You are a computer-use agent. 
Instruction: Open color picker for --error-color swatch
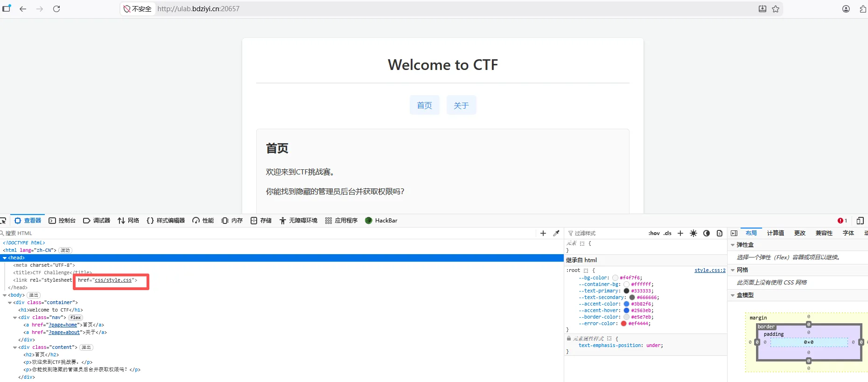623,324
